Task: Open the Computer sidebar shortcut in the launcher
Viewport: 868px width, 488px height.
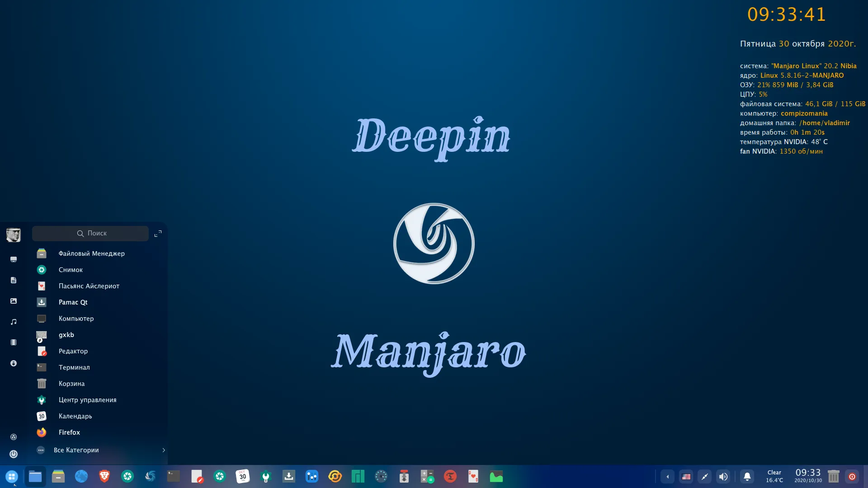Action: point(14,259)
